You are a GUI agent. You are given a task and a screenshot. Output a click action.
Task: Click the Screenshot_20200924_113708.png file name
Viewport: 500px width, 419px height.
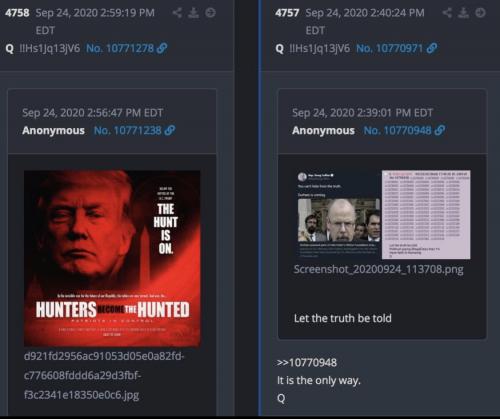378,269
